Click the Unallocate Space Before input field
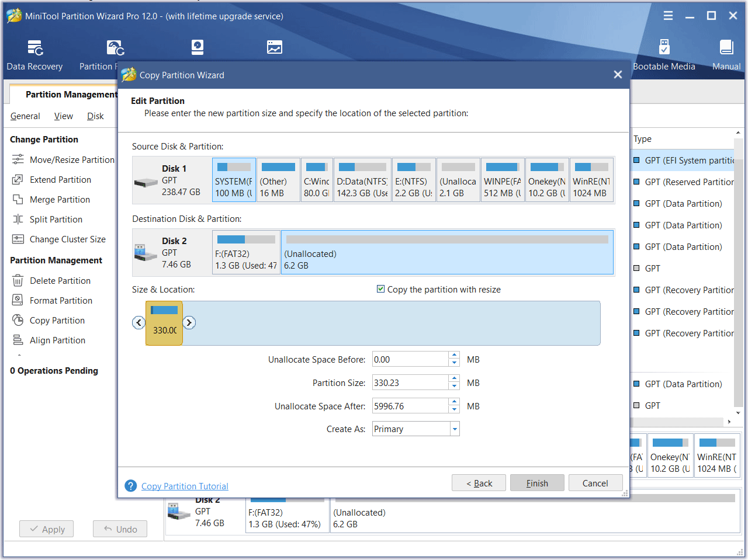The height and width of the screenshot is (560, 748). pyautogui.click(x=410, y=360)
